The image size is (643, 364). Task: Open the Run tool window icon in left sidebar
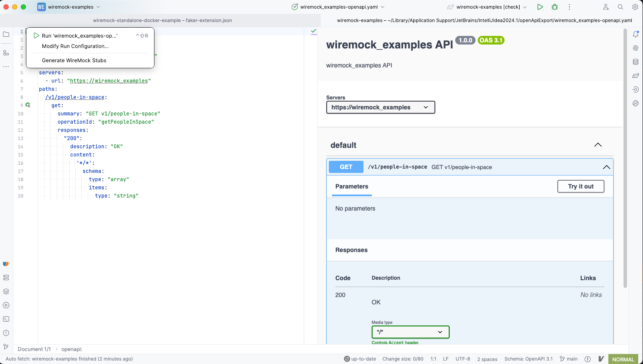coord(6,305)
